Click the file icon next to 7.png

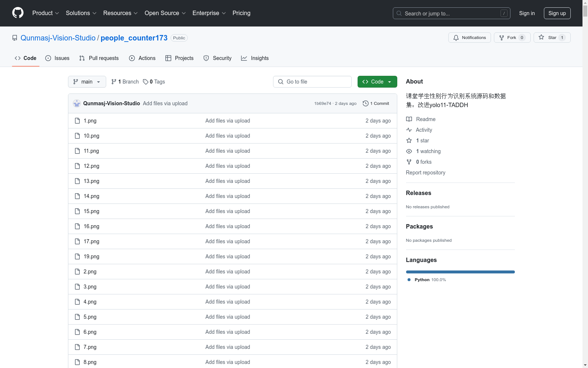[77, 347]
